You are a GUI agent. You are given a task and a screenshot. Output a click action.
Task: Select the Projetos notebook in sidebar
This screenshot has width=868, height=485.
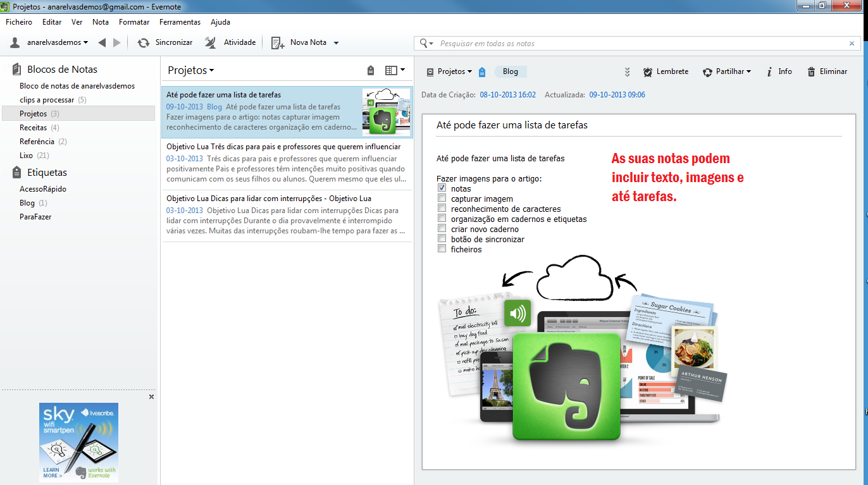[x=78, y=114]
